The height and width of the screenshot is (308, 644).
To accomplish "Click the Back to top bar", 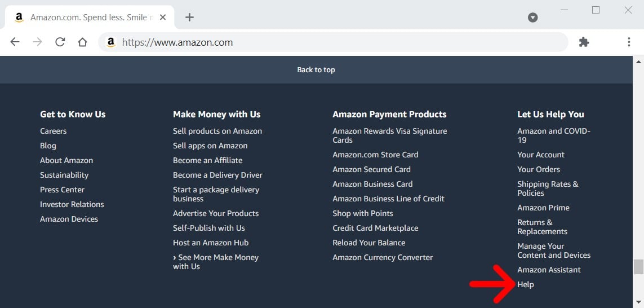I will pos(316,70).
